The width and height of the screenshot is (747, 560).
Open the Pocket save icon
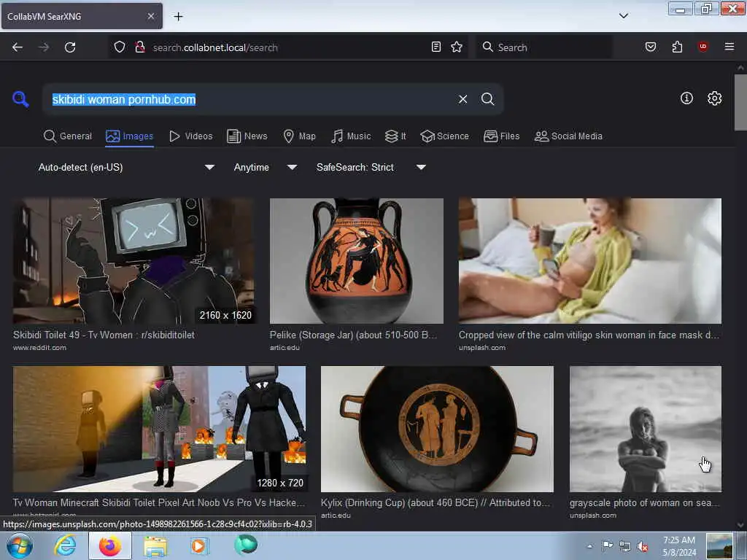pos(651,47)
